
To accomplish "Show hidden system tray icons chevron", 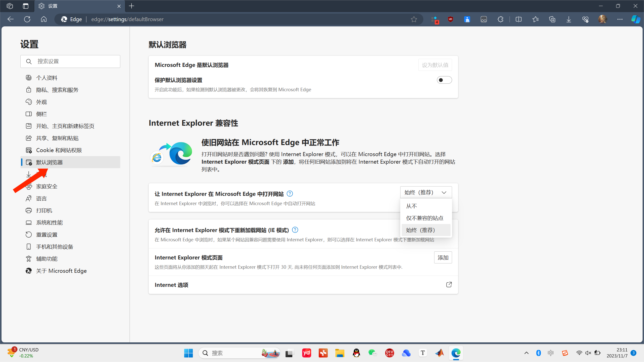I will pyautogui.click(x=526, y=353).
